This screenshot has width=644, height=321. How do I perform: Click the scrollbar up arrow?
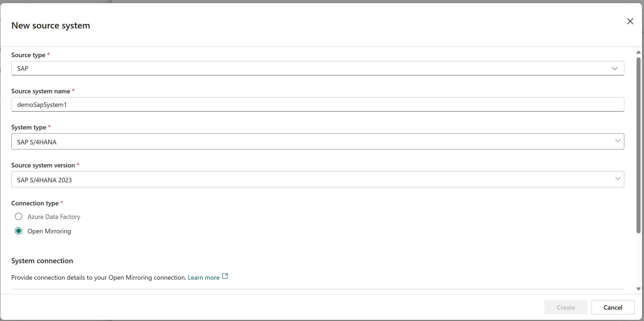point(638,52)
